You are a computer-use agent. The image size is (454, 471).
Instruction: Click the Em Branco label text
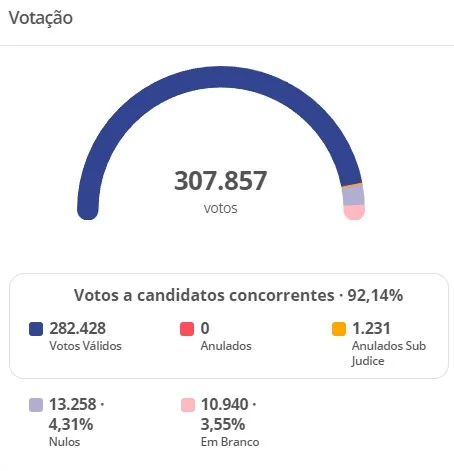[x=230, y=442]
